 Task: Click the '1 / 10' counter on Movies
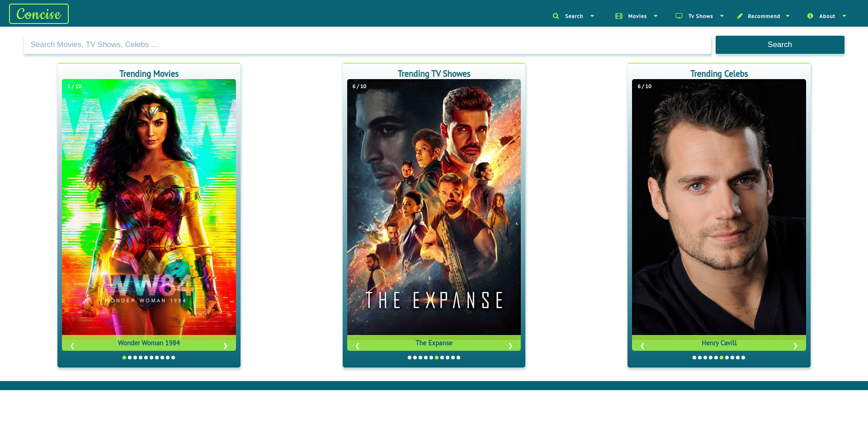click(x=75, y=86)
